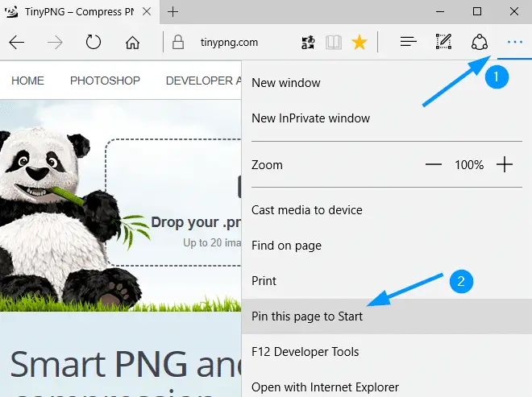Open the PHOTOSHOP site link
Image resolution: width=532 pixels, height=397 pixels.
[105, 81]
